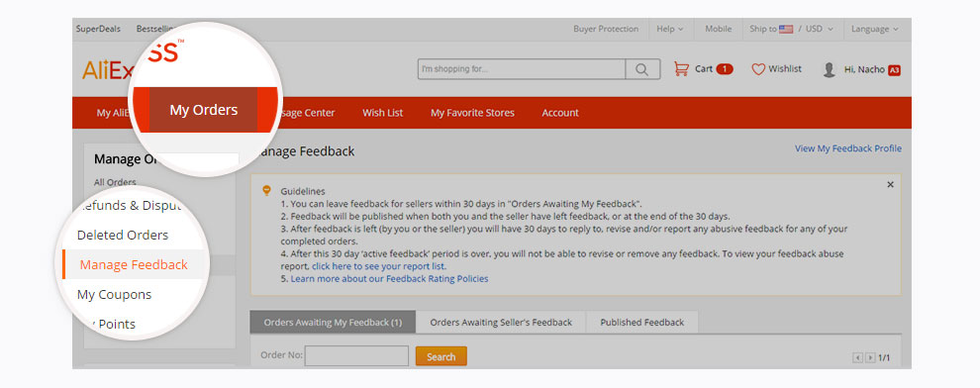Open View My Feedback Profile link
Image resolution: width=980 pixels, height=388 pixels.
[848, 148]
